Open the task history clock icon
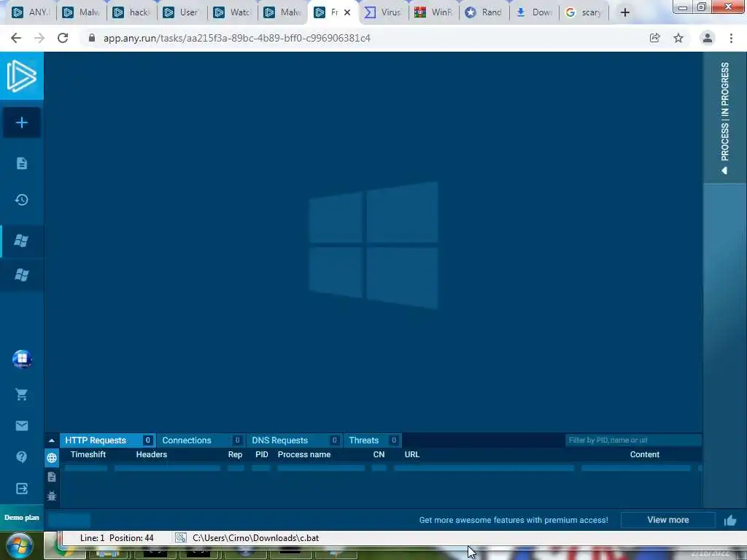747x560 pixels. tap(21, 200)
